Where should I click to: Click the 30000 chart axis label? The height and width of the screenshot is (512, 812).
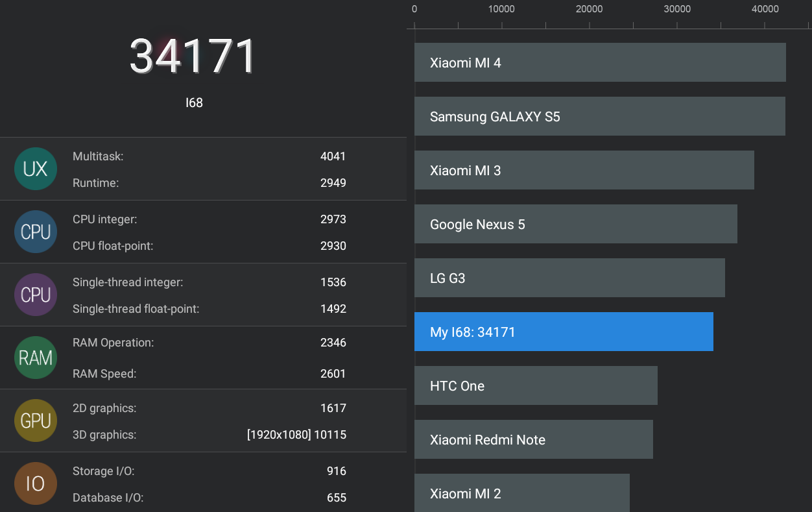pos(678,9)
